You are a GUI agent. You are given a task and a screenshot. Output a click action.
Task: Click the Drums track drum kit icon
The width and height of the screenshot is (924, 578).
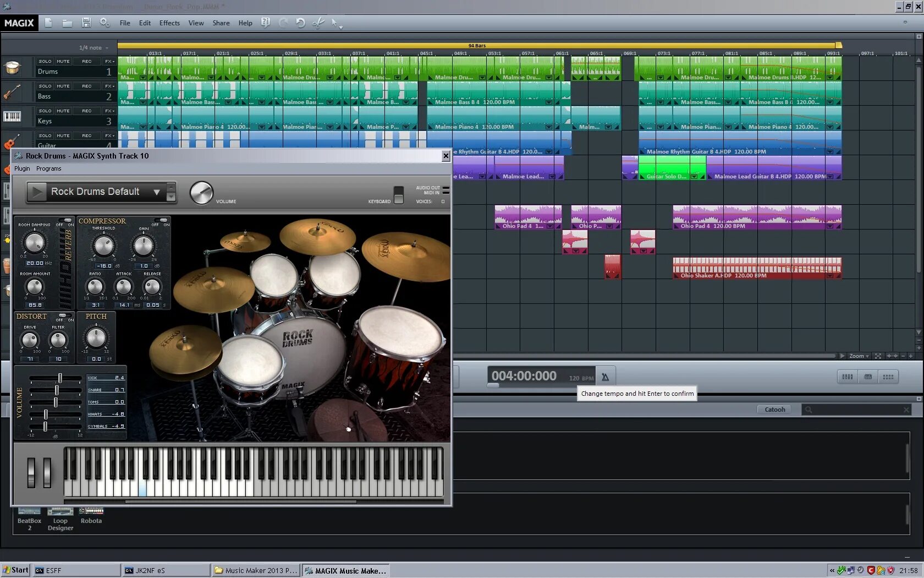pyautogui.click(x=12, y=68)
